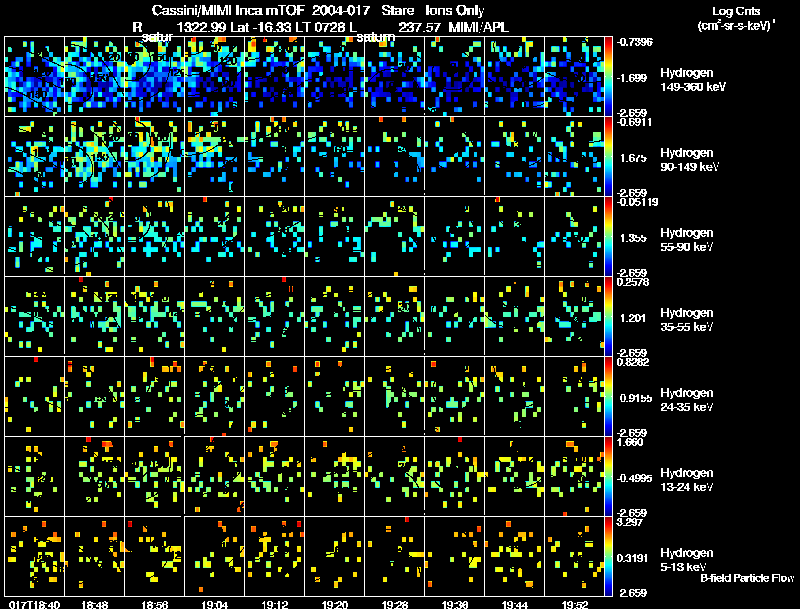Click the 19:52 time label
Screen dimensions: 800x609
[574, 604]
